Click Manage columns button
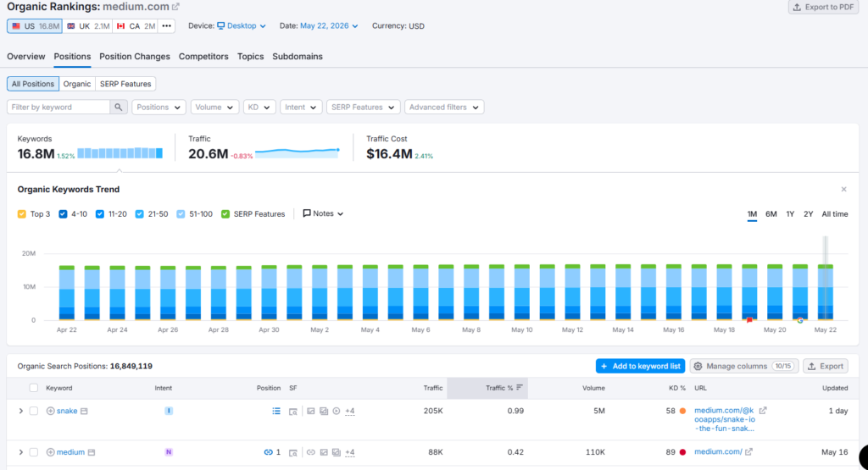This screenshot has width=868, height=470. point(744,366)
